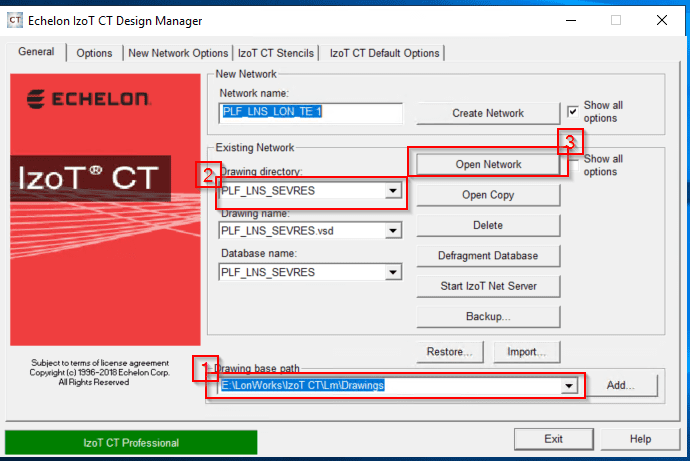Screen dimensions: 690x461
Task: Open the IzoT CT Stencils tab
Action: click(x=276, y=53)
